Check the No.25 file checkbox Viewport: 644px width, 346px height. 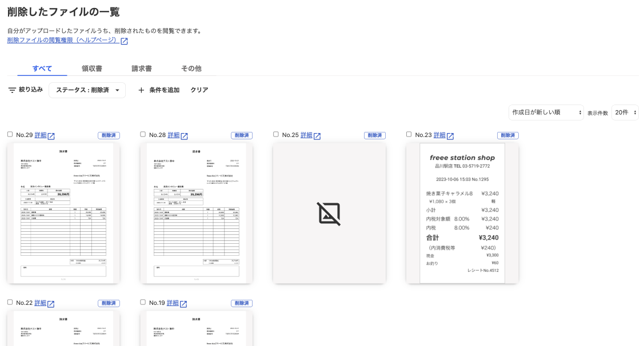276,134
